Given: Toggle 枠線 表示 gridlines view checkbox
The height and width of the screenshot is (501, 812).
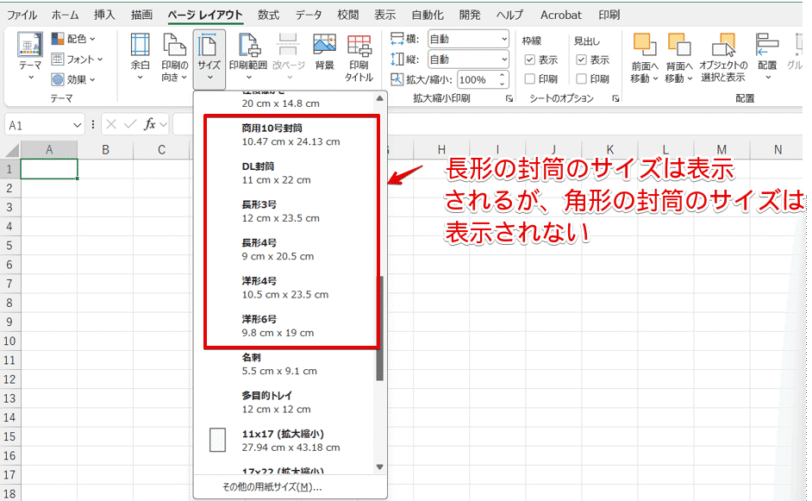Looking at the screenshot, I should click(x=530, y=60).
